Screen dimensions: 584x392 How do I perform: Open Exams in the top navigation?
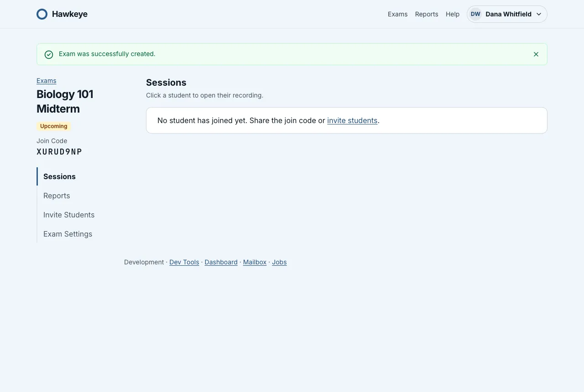point(397,14)
